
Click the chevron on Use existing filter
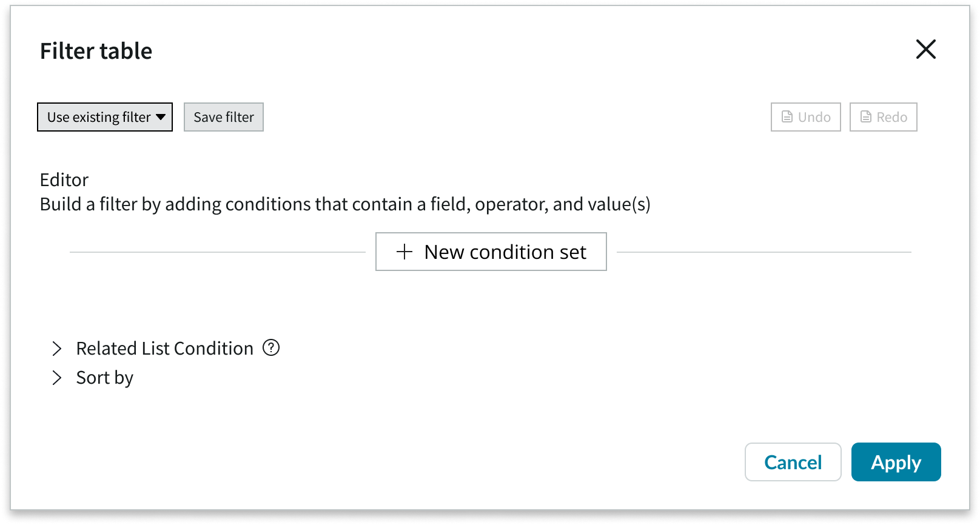[x=161, y=117]
